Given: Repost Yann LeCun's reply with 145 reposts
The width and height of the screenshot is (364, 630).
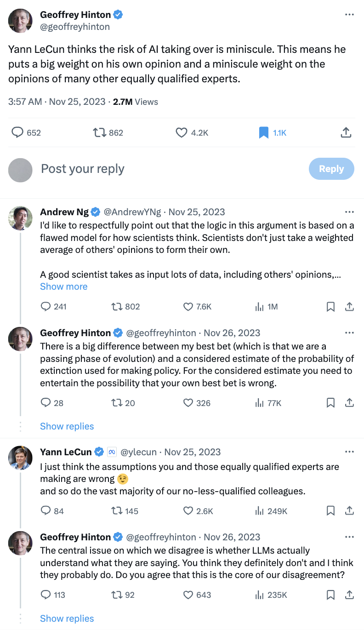Looking at the screenshot, I should coord(117,510).
